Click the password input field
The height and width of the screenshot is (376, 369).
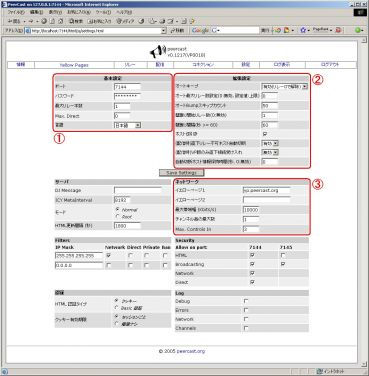[x=127, y=96]
